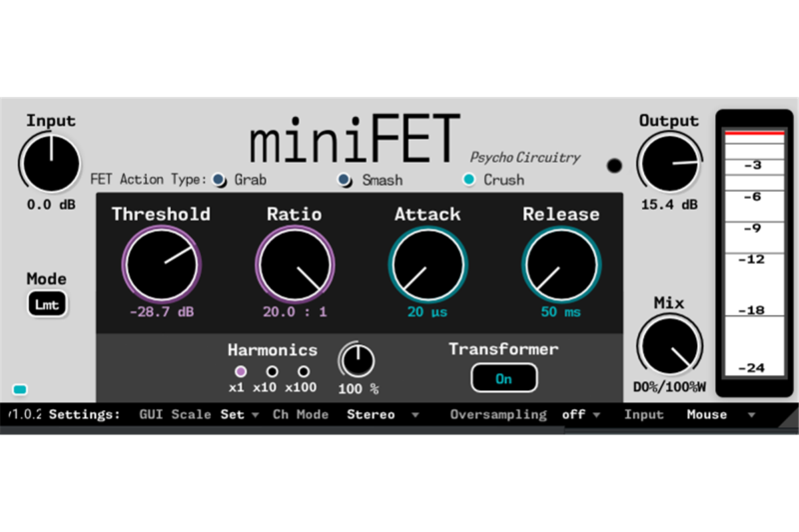Image resolution: width=799 pixels, height=532 pixels.
Task: Click the Input gain knob
Action: [x=50, y=164]
